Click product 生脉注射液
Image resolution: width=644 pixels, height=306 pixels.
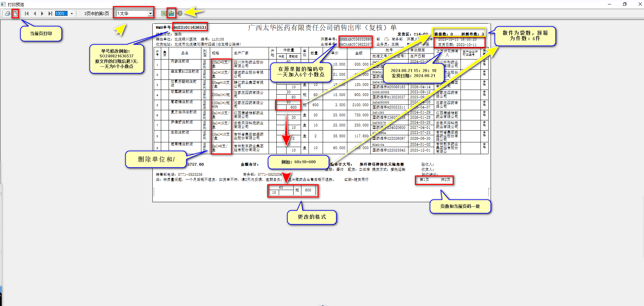click(180, 133)
